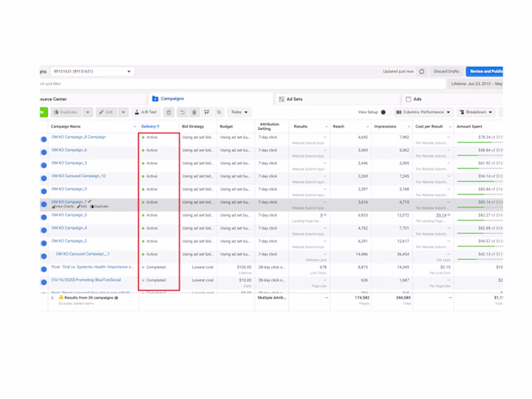Click the pencil icon beside OM KO Campaign_7
Viewport: 532px width, 399px height.
(x=90, y=202)
